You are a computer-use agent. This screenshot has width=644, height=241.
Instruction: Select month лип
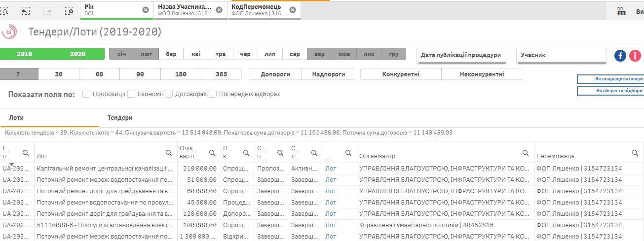pyautogui.click(x=270, y=54)
